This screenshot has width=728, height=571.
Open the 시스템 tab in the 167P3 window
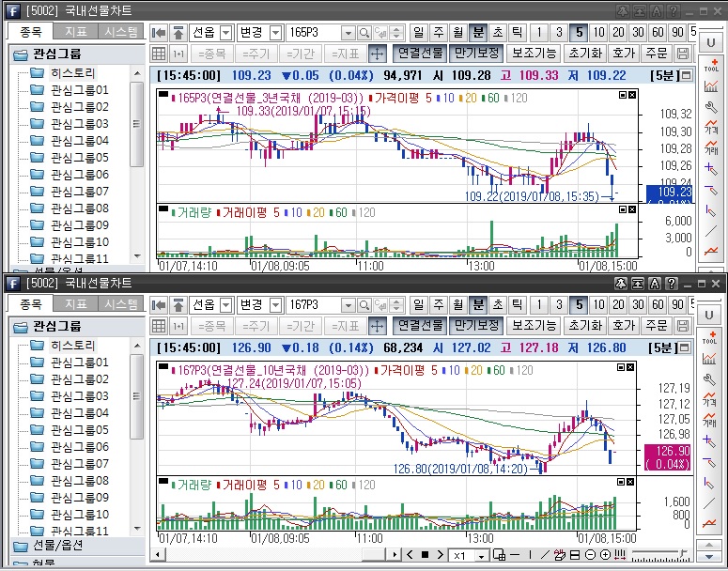coord(121,303)
